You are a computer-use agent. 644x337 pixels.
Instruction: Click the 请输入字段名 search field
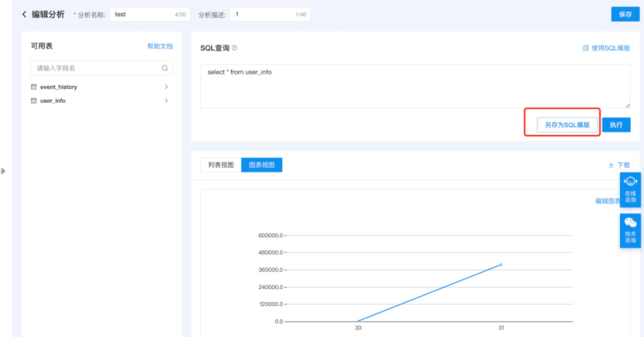click(x=101, y=68)
